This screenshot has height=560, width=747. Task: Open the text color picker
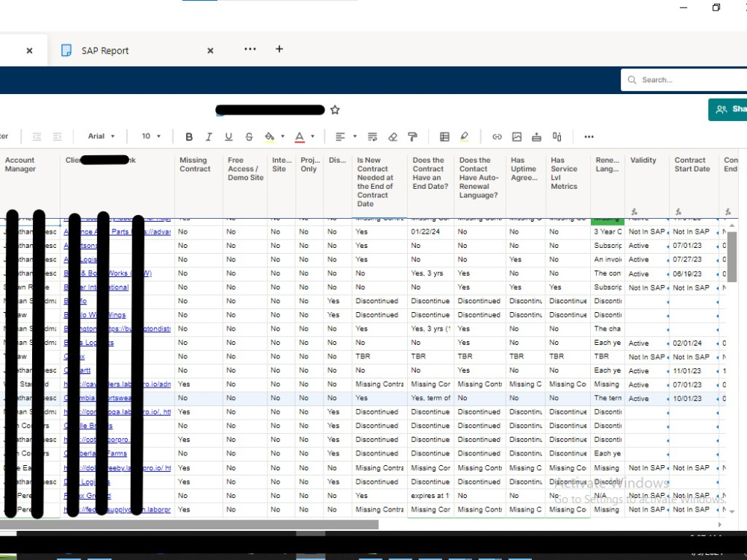tap(300, 137)
